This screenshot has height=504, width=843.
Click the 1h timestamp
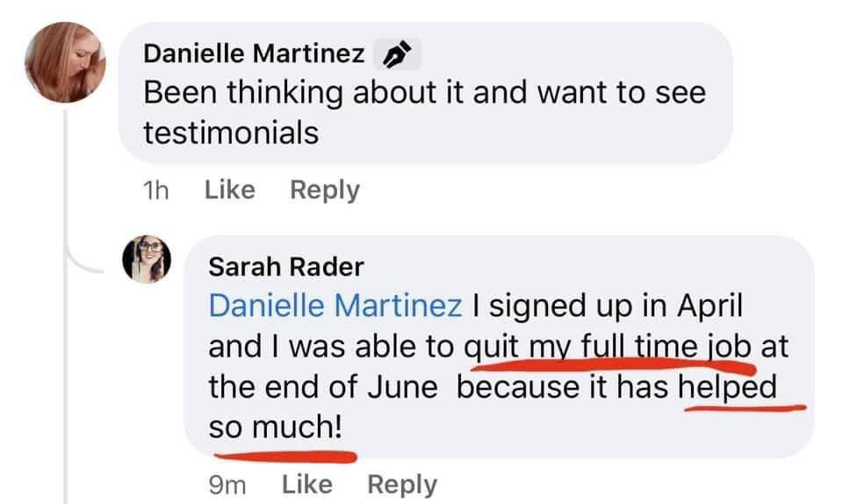pyautogui.click(x=156, y=191)
